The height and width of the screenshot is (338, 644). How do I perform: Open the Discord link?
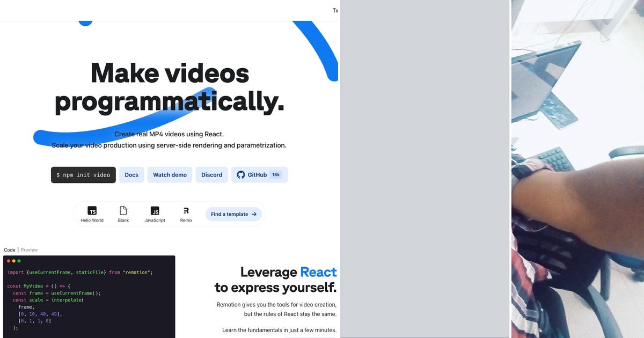(x=212, y=175)
